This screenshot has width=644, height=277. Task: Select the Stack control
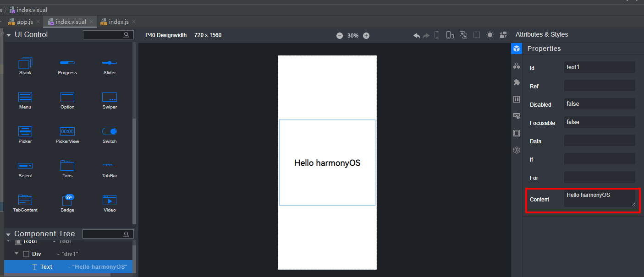(25, 66)
